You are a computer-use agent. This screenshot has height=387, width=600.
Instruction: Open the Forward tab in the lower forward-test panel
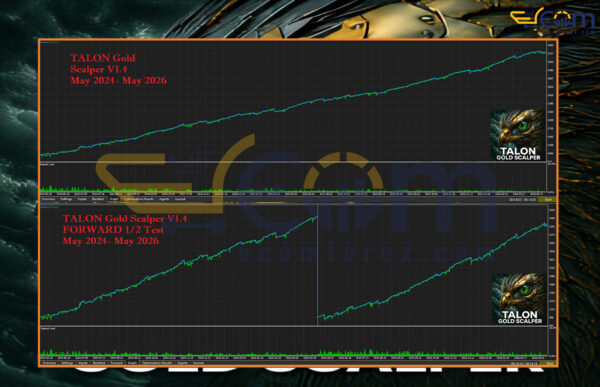point(117,363)
